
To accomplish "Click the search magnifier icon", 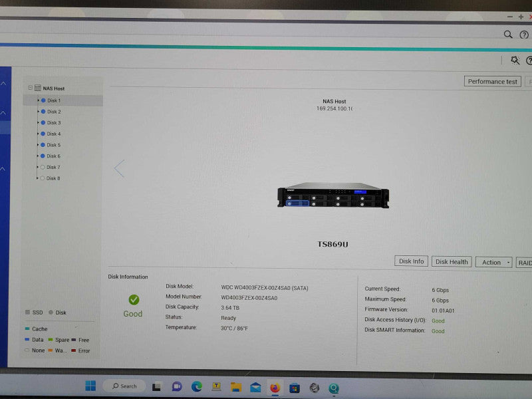I will point(507,35).
